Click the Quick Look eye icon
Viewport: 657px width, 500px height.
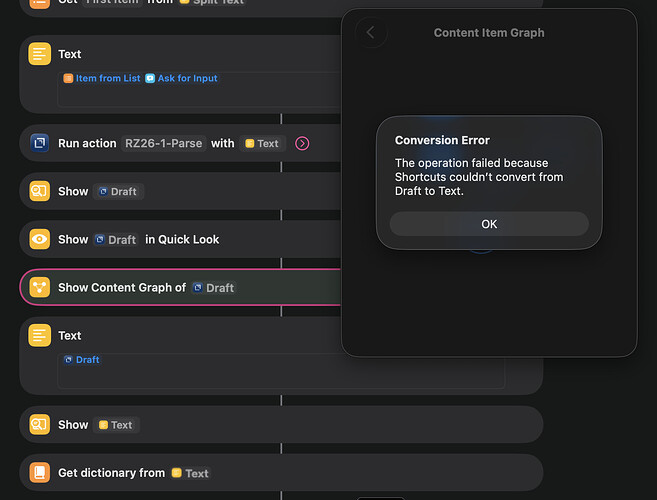tap(39, 239)
